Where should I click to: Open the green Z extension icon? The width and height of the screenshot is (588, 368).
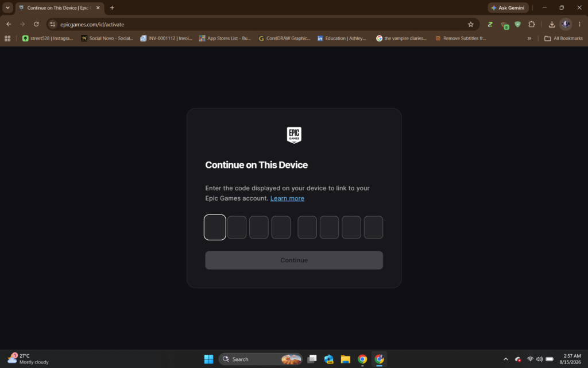[490, 24]
